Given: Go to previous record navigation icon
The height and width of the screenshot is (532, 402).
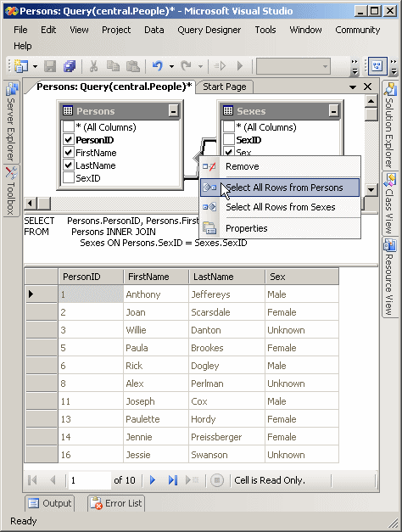Looking at the screenshot, I should (x=53, y=480).
